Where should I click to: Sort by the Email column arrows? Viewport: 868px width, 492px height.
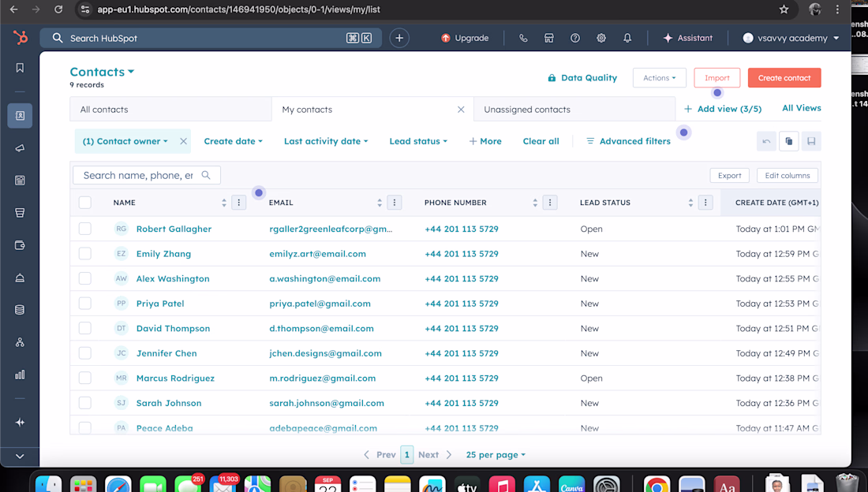pos(380,203)
